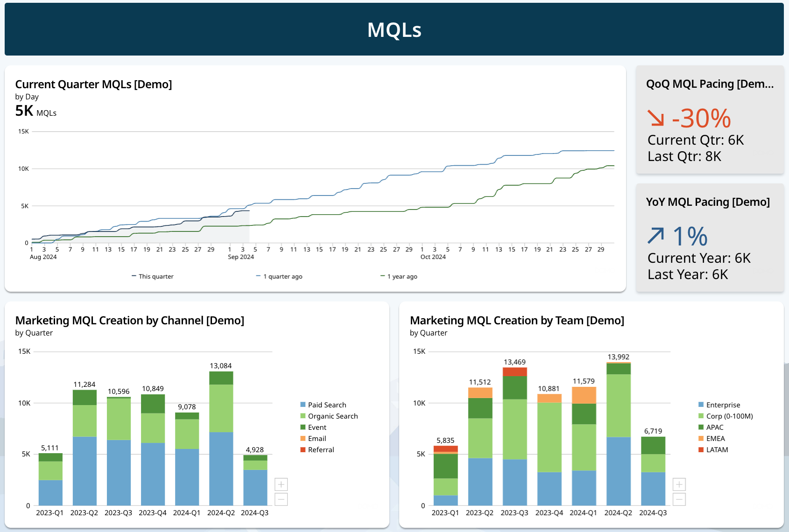This screenshot has height=532, width=789.
Task: Zoom out on the Channel chart
Action: coord(281,499)
